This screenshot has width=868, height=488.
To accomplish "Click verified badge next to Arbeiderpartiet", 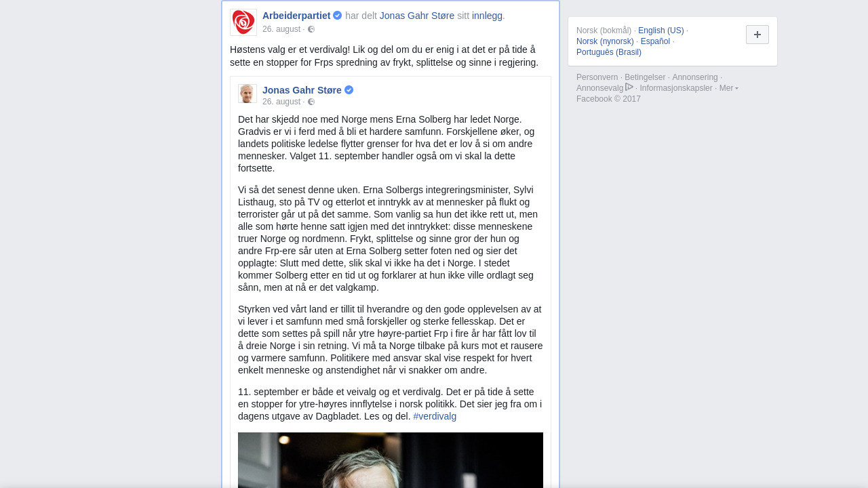I will 338,16.
